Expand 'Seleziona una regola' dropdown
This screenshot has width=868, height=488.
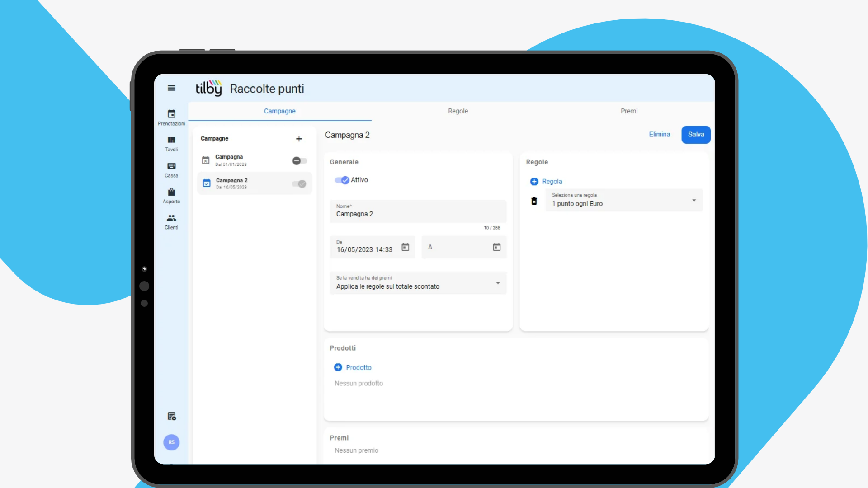click(624, 200)
